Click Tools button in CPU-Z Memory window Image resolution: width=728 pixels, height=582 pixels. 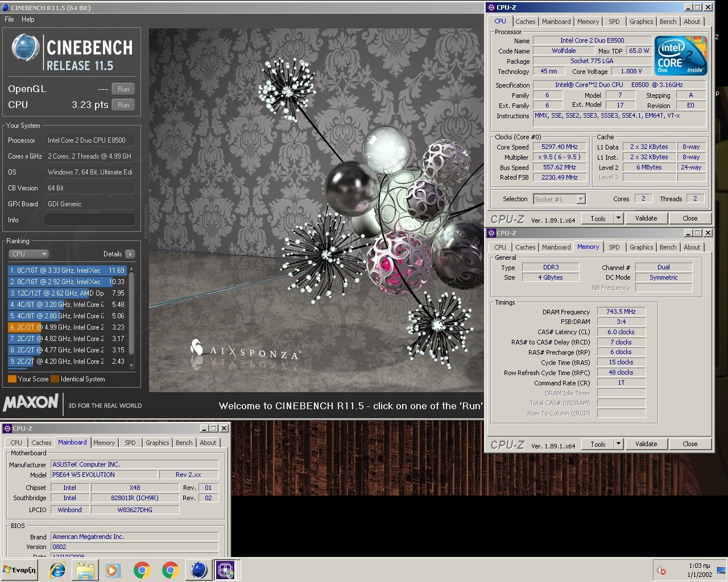click(x=598, y=444)
